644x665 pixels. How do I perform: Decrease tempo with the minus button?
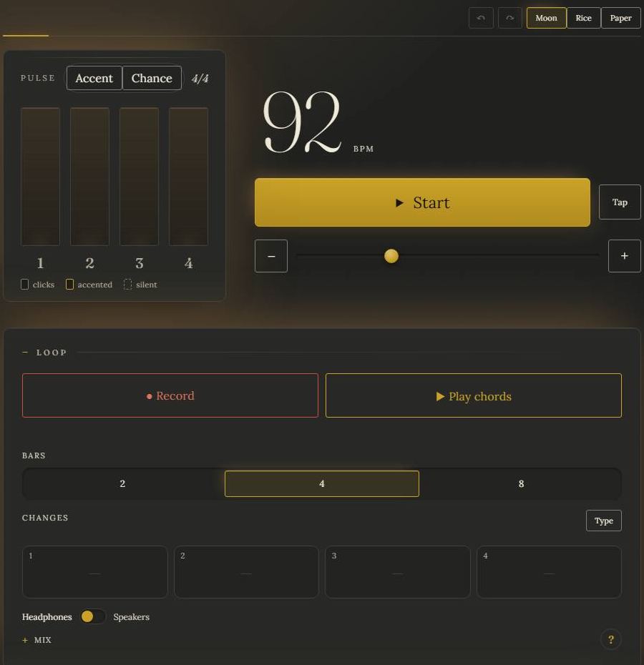pos(271,256)
